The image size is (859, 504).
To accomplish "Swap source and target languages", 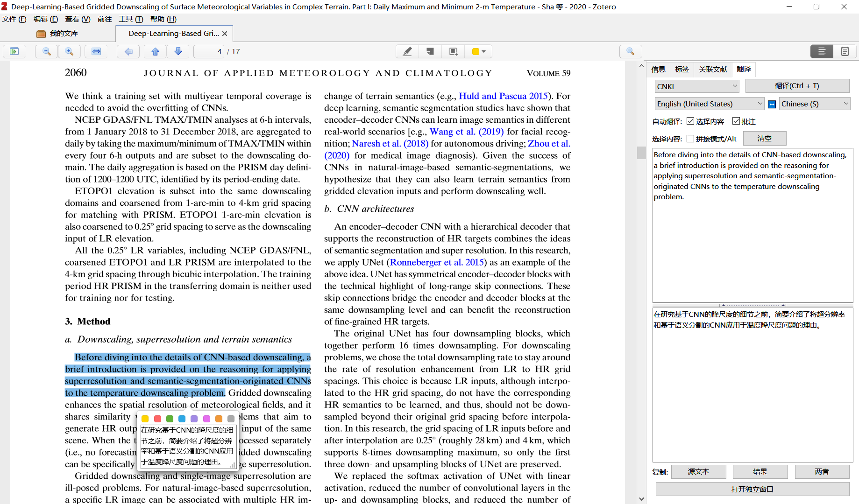I will pos(772,104).
